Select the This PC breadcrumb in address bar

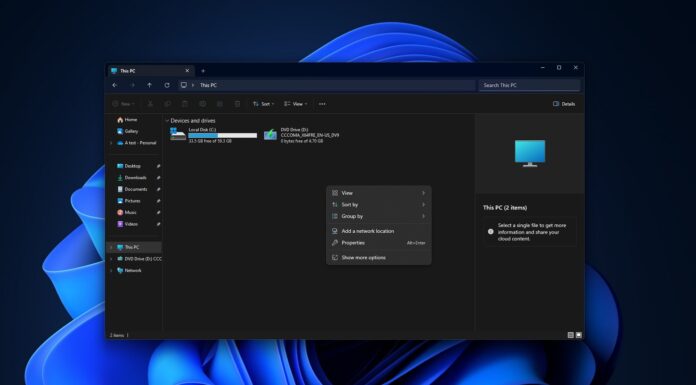coord(208,85)
